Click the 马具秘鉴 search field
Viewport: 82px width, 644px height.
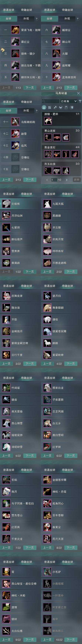[51, 101]
